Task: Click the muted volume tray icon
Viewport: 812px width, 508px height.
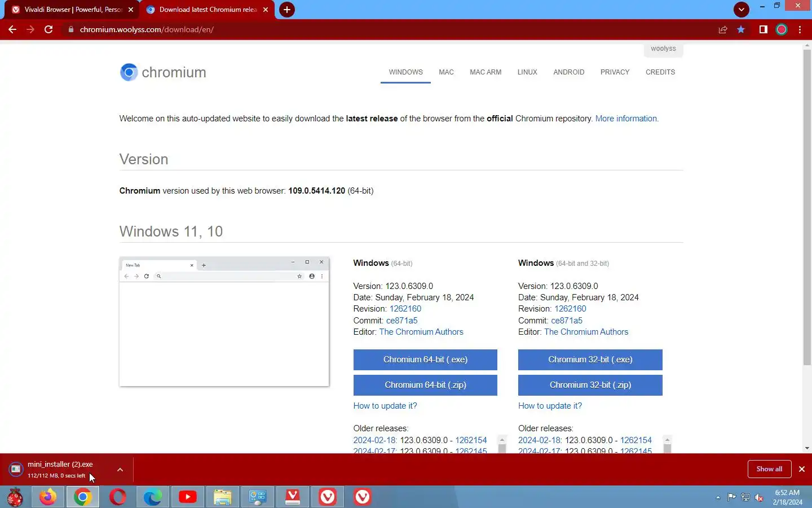Action: point(759,497)
